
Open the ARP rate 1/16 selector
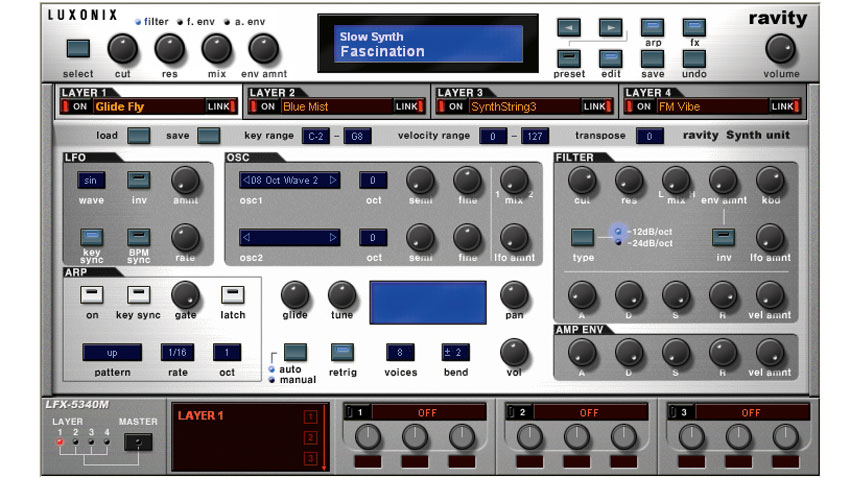[177, 352]
